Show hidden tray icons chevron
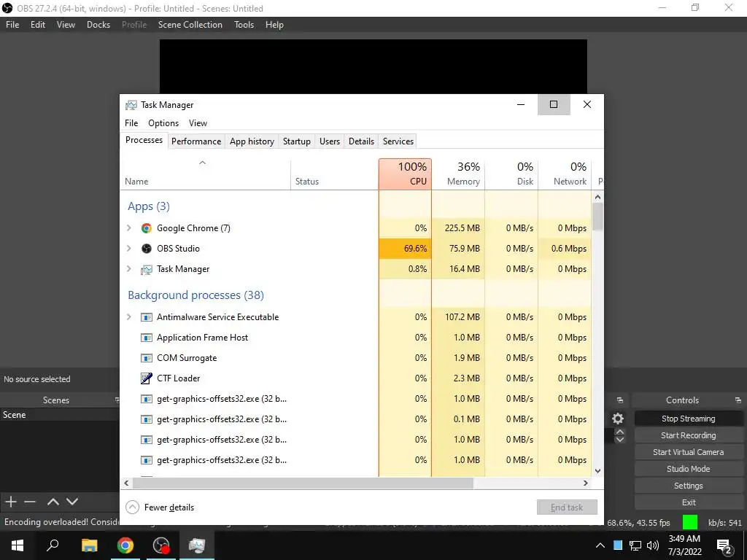747x560 pixels. coord(600,545)
